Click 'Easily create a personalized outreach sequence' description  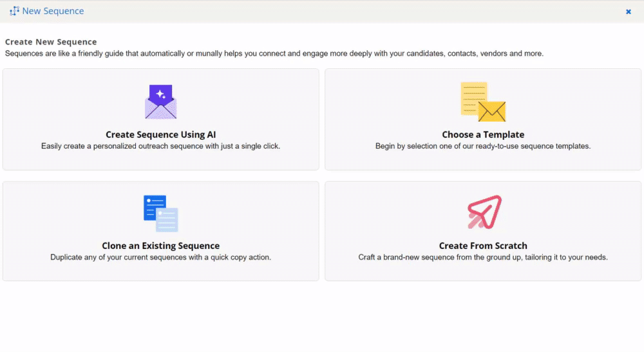[160, 146]
